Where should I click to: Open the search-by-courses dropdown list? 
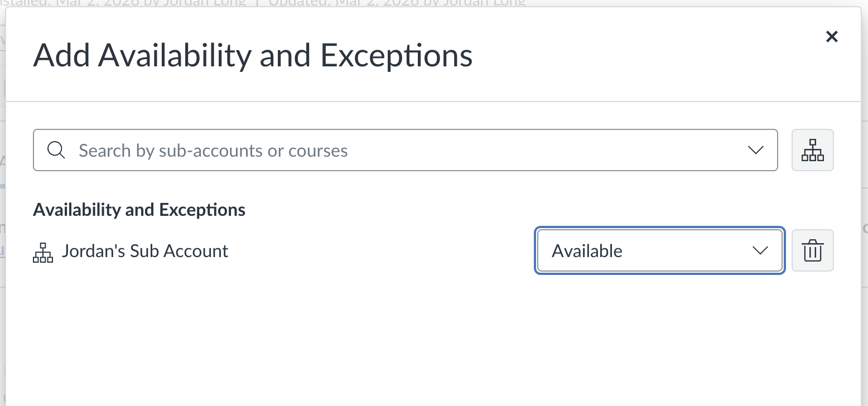click(x=756, y=150)
